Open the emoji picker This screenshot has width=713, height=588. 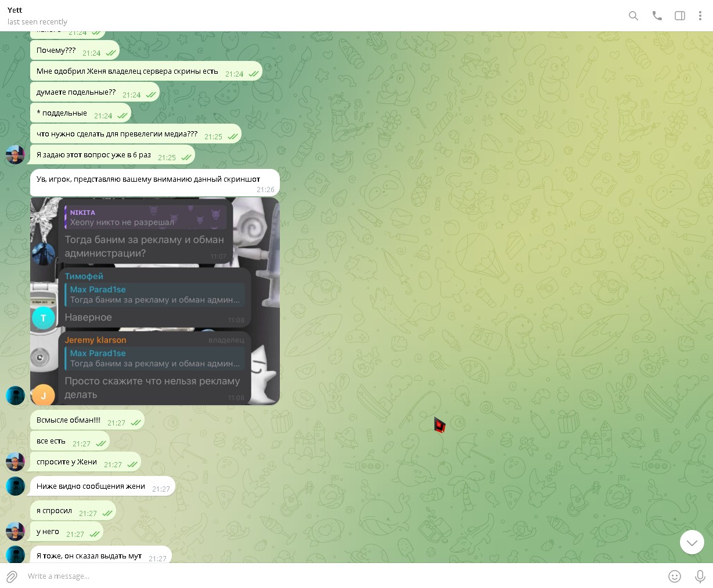[674, 576]
